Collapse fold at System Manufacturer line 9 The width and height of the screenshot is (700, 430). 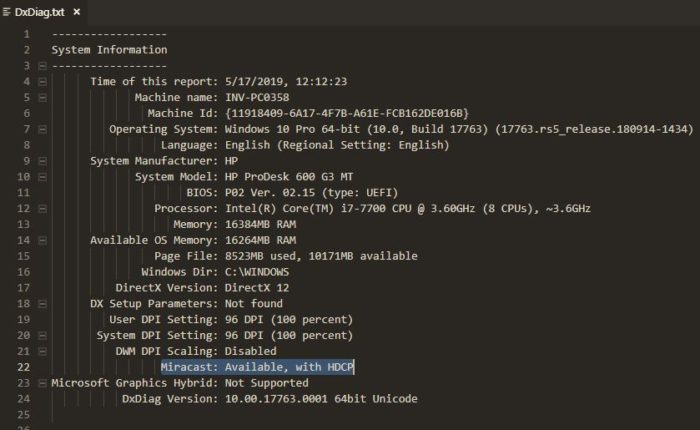pyautogui.click(x=42, y=161)
